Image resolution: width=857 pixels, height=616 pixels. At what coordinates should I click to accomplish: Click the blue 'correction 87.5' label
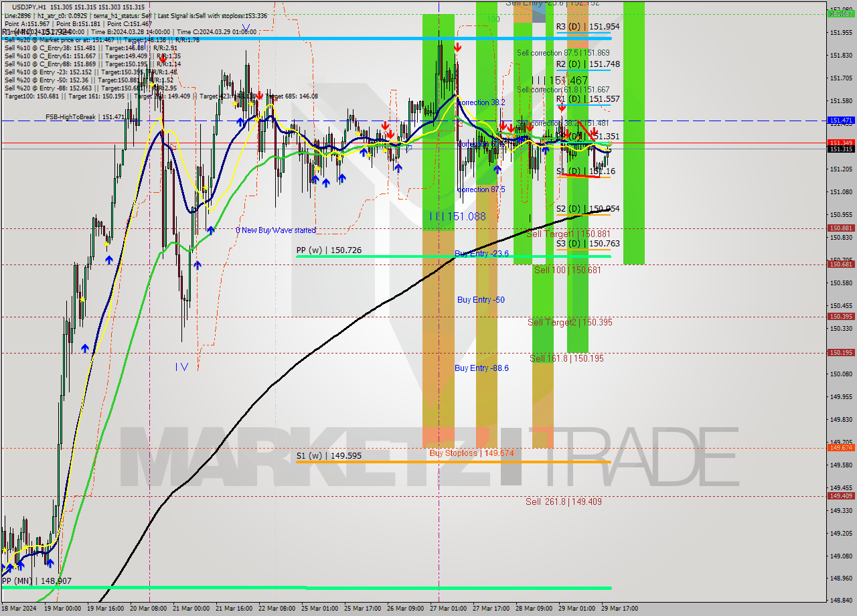[x=481, y=189]
